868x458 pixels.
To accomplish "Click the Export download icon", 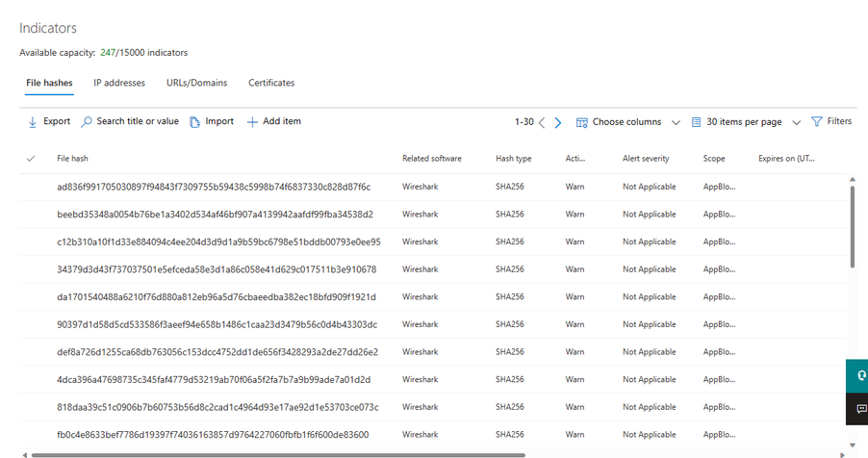I will coord(32,122).
